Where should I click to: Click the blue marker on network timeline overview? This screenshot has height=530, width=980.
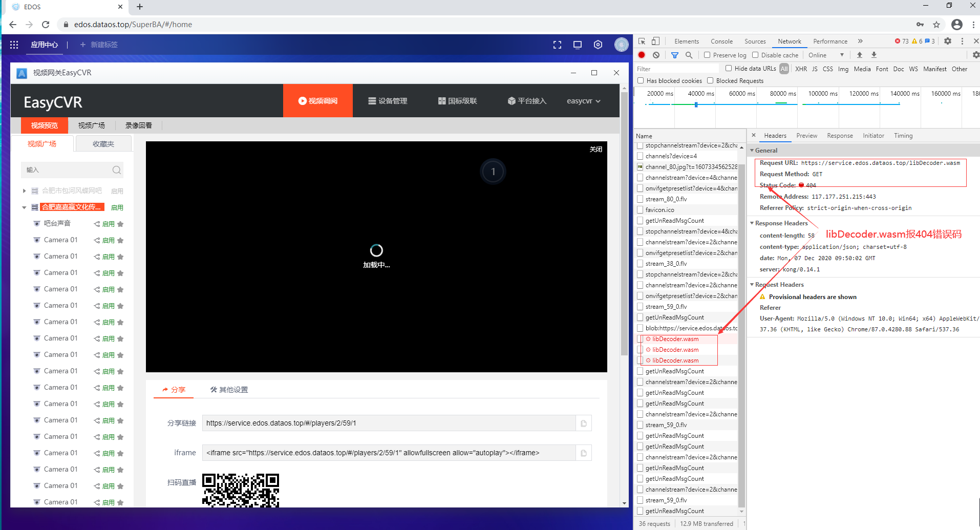tap(696, 104)
